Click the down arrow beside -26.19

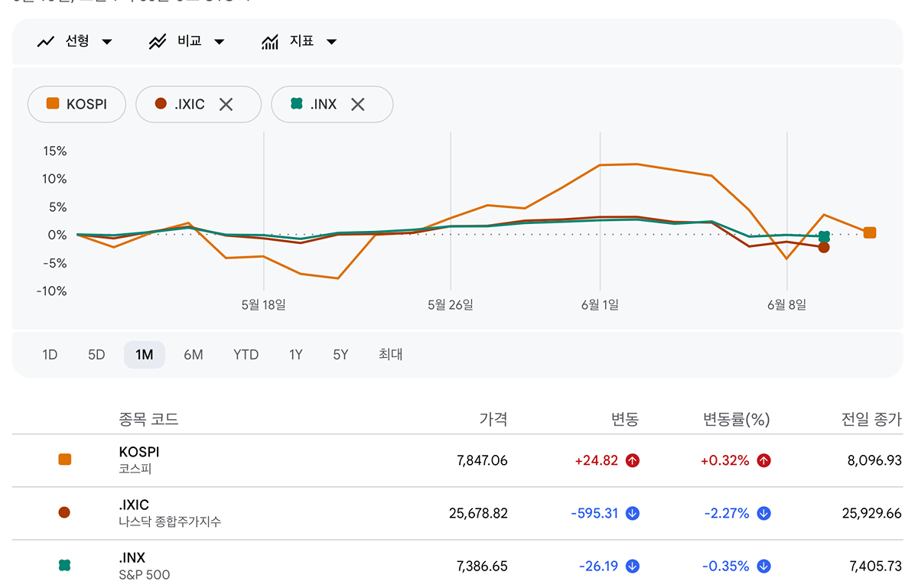point(633,566)
